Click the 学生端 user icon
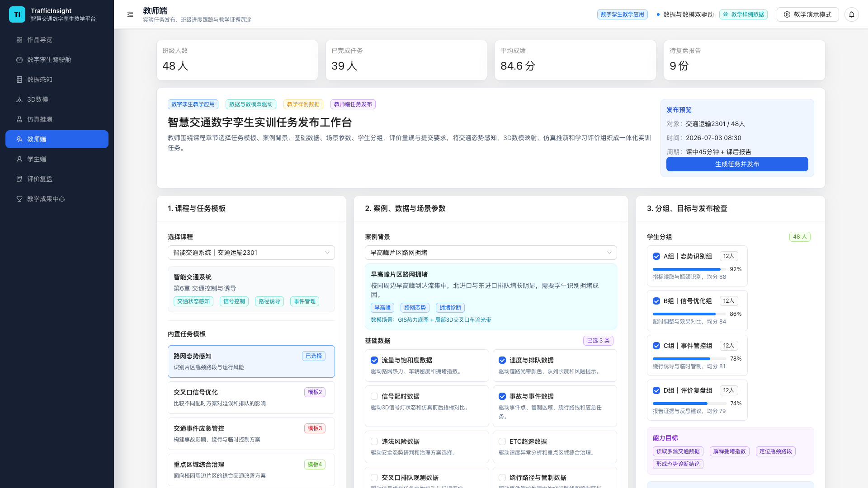The image size is (868, 488). pyautogui.click(x=19, y=159)
